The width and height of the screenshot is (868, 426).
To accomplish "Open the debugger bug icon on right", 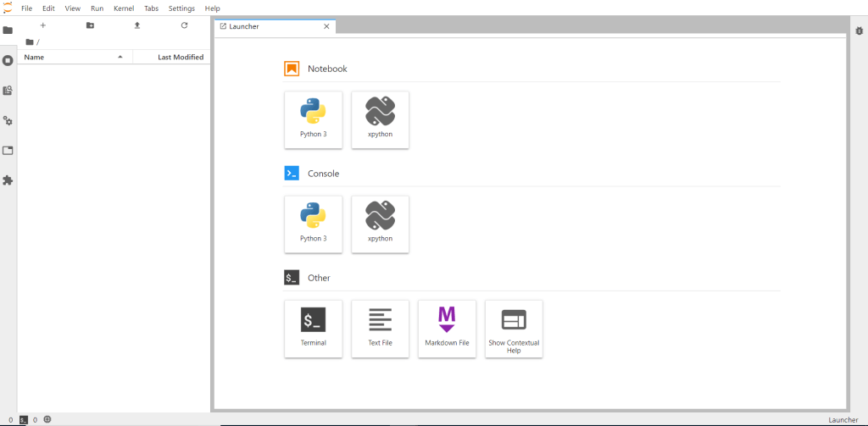I will point(859,30).
